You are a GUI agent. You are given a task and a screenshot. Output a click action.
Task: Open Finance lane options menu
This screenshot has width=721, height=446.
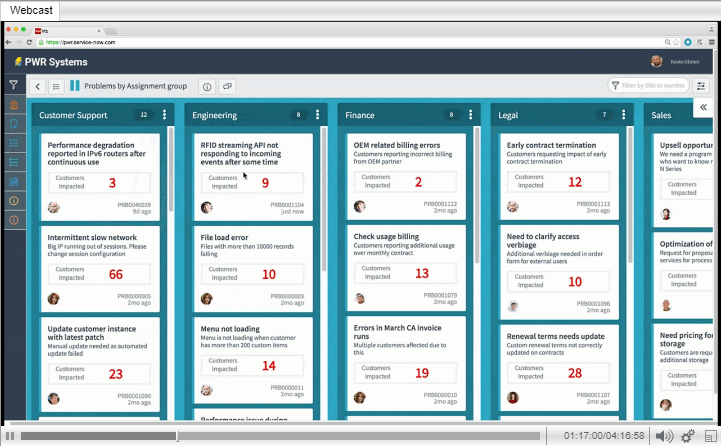point(470,115)
